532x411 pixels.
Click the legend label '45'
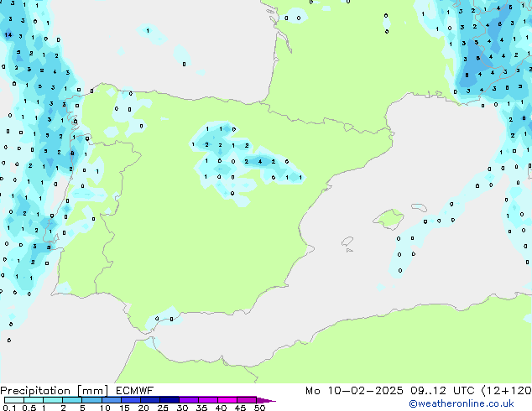(x=241, y=408)
